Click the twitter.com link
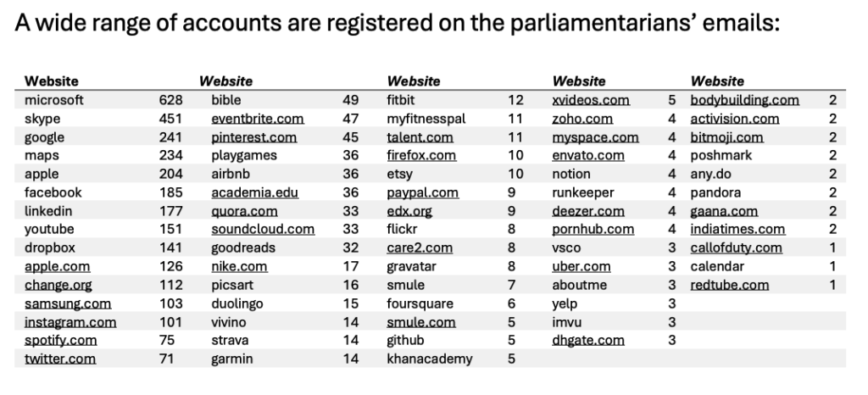This screenshot has width=868, height=395. coord(60,359)
